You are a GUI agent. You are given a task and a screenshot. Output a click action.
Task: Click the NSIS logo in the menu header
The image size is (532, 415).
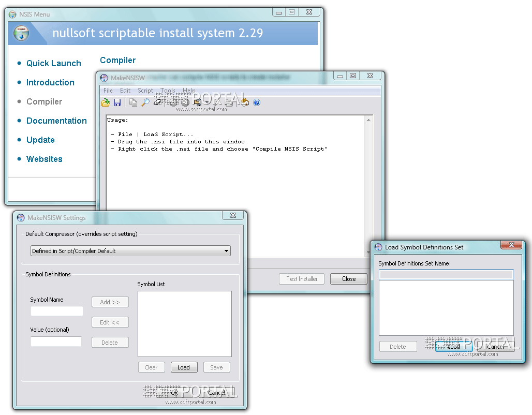point(21,33)
